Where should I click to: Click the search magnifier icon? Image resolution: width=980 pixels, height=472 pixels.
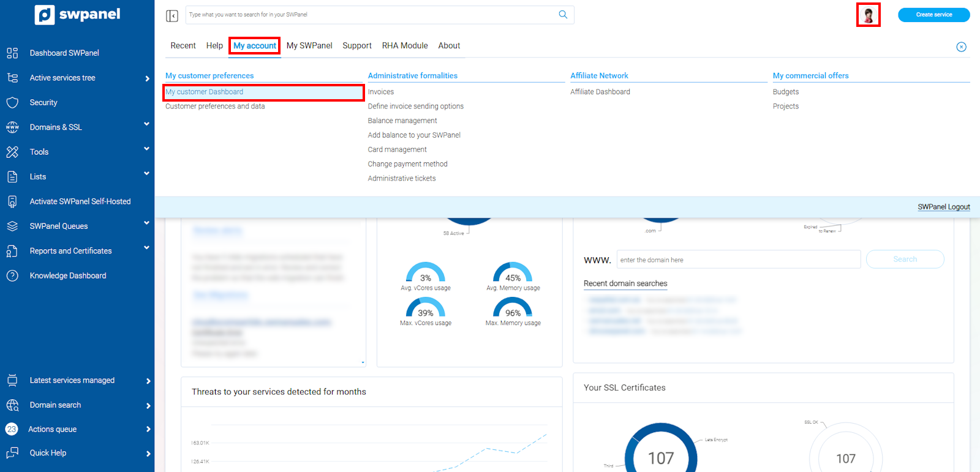(x=563, y=15)
